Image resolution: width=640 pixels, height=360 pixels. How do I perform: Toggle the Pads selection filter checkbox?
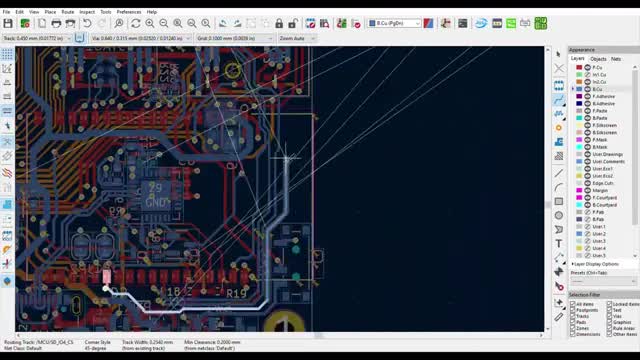click(573, 322)
